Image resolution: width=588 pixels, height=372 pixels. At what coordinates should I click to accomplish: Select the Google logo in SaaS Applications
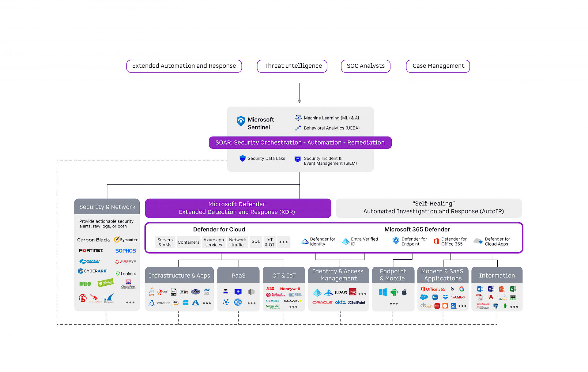click(462, 289)
